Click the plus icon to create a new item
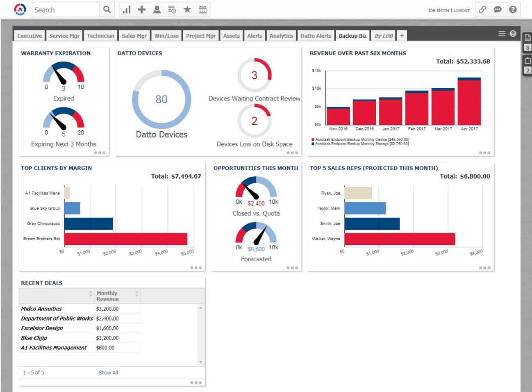Viewport: 532px width, 392px height. [141, 9]
